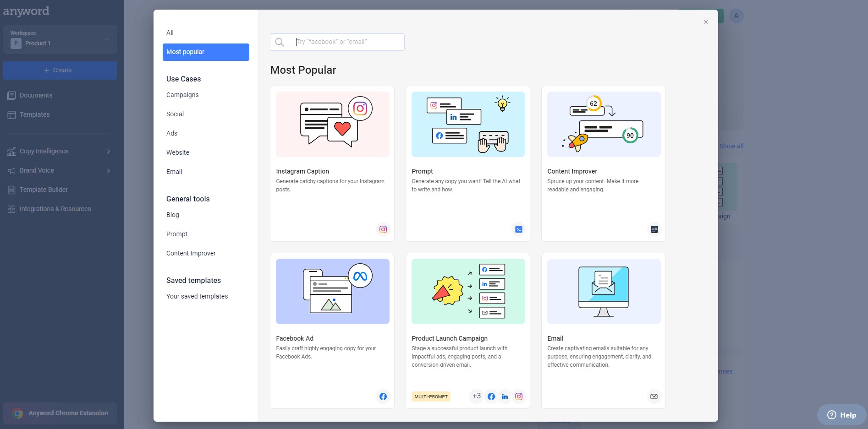Click the Facebook badge on Facebook Ad card
This screenshot has height=429, width=868.
click(x=383, y=396)
